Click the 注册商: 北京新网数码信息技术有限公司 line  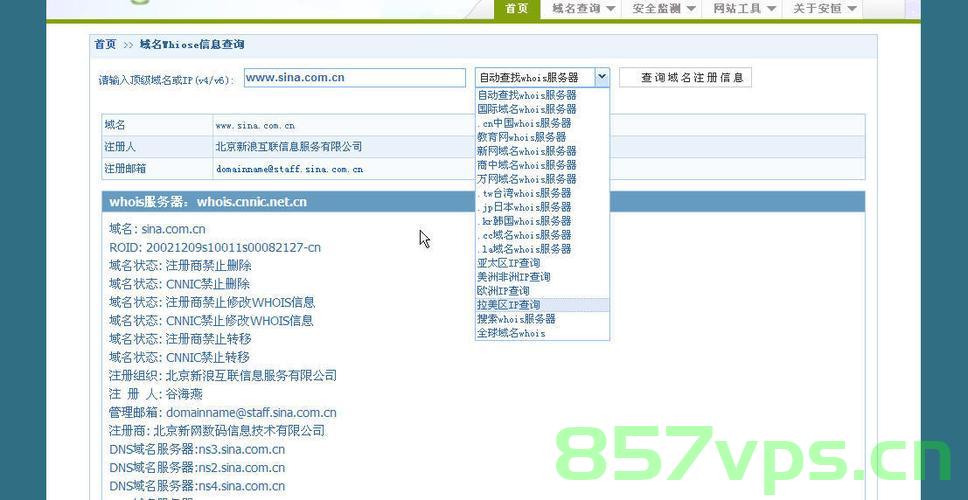click(217, 431)
